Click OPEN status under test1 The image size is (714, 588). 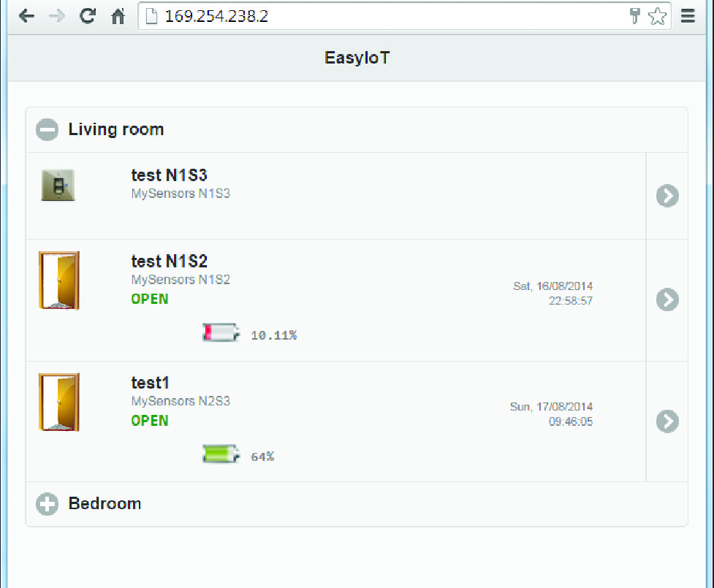pyautogui.click(x=150, y=421)
